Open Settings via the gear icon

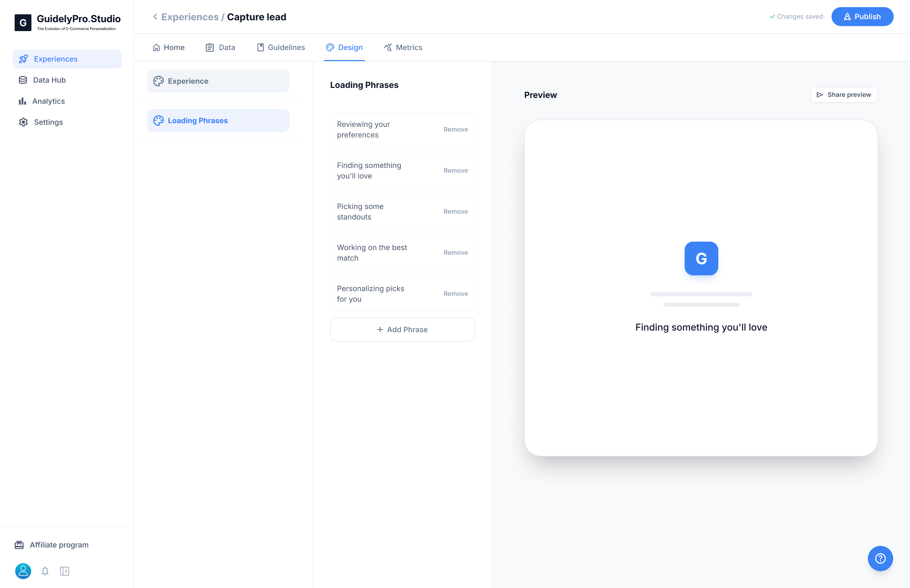coord(23,122)
